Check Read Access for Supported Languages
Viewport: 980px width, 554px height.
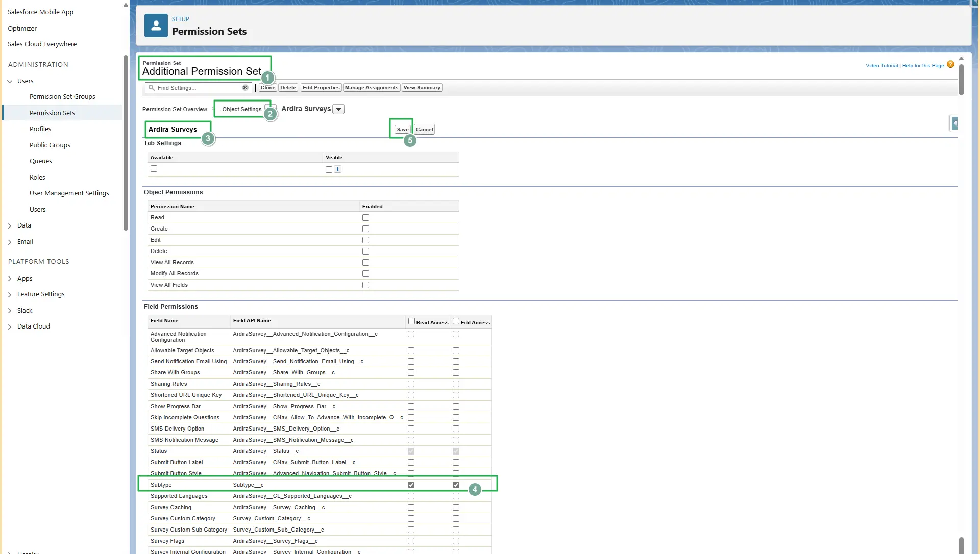point(411,496)
